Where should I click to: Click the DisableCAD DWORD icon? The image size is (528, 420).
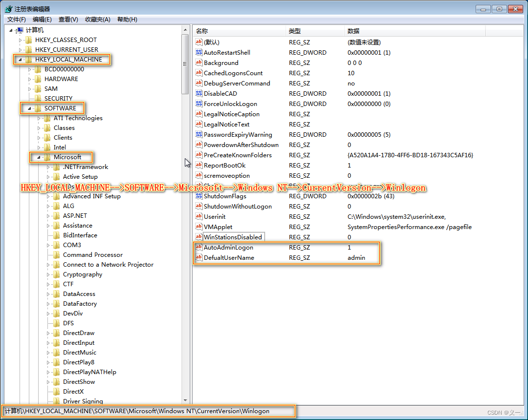coord(198,93)
